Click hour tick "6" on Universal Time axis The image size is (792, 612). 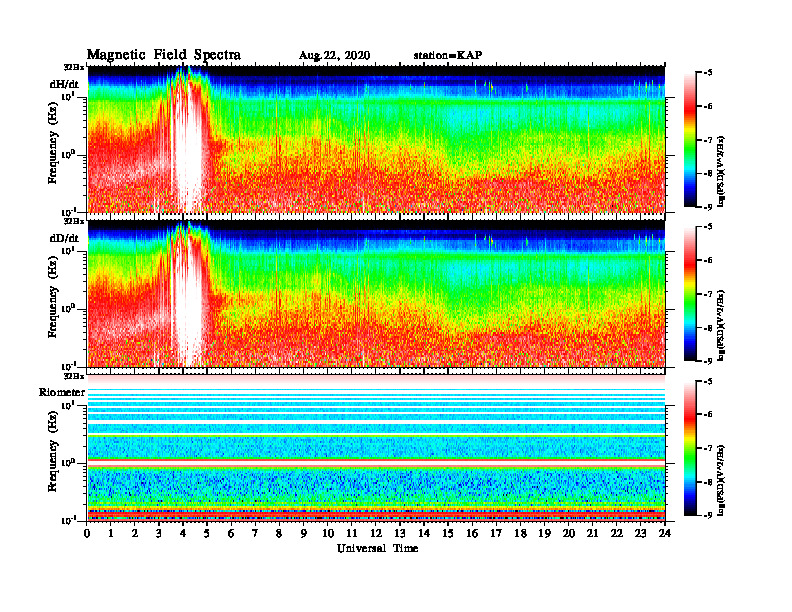(231, 534)
